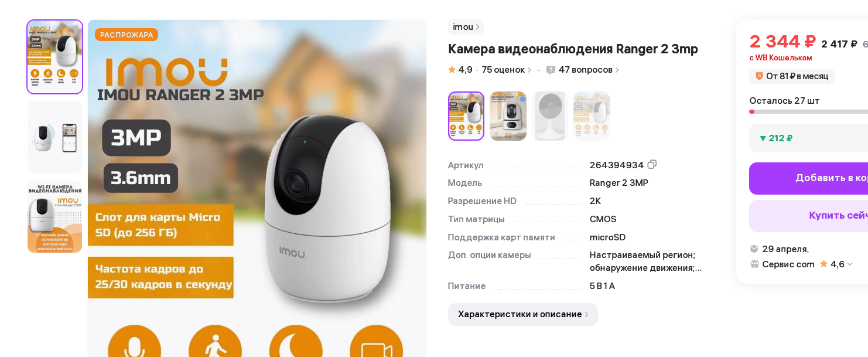Click the seller rating star 4,6
Image resolution: width=868 pixels, height=357 pixels.
823,264
